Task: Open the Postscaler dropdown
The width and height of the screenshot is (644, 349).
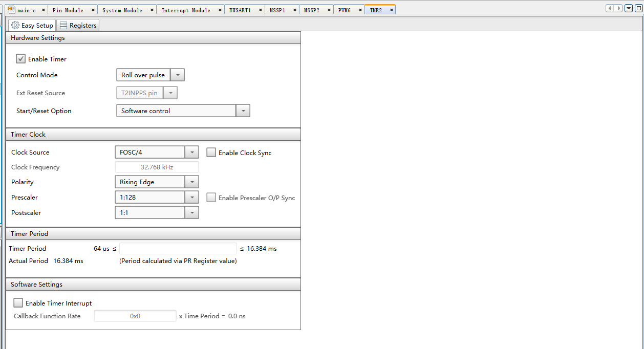Action: pos(191,212)
